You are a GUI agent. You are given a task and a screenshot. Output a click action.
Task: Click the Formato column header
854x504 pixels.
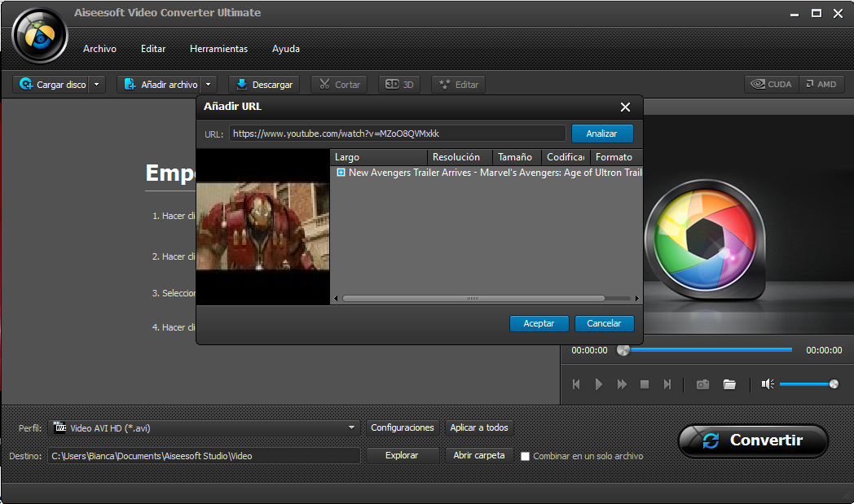tap(616, 157)
